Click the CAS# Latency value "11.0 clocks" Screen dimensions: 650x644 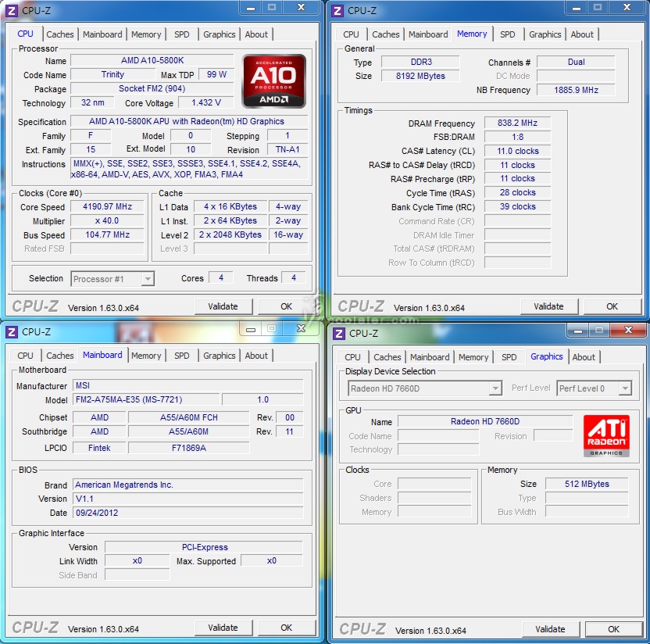pyautogui.click(x=517, y=151)
